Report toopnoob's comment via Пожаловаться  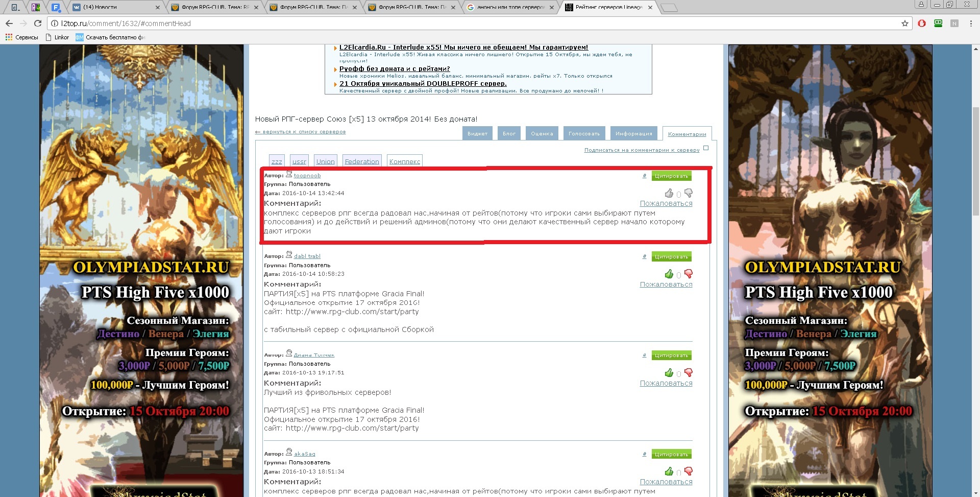[666, 203]
